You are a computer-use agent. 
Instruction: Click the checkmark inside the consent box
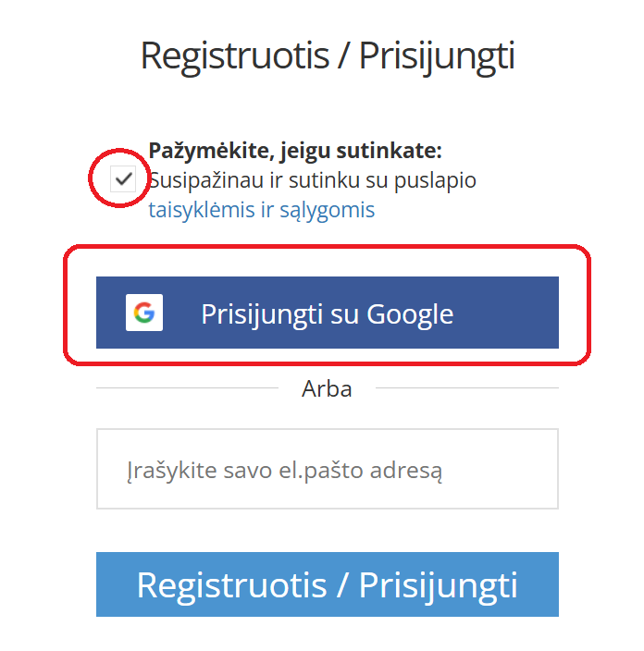click(123, 179)
